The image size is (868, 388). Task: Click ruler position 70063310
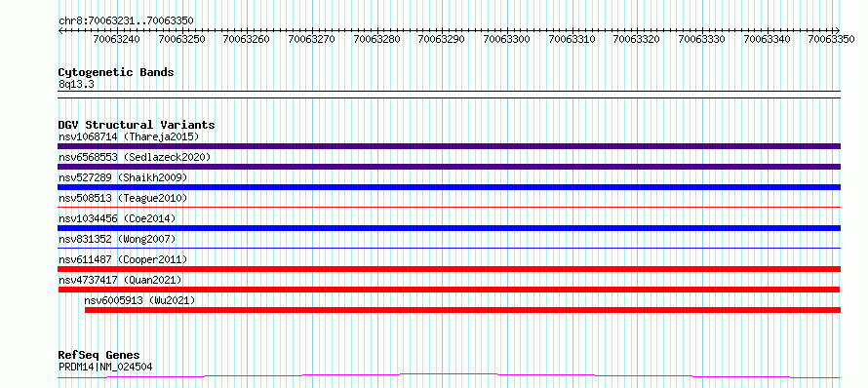[572, 39]
